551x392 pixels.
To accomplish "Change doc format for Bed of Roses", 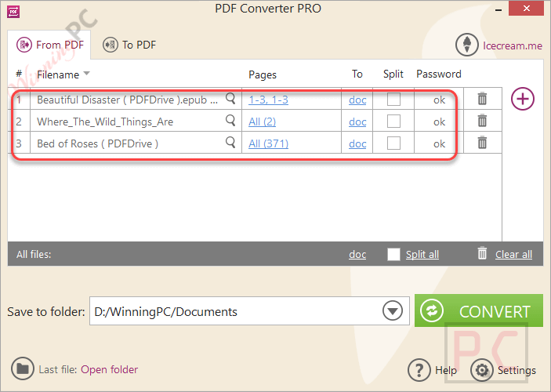I will [x=357, y=143].
